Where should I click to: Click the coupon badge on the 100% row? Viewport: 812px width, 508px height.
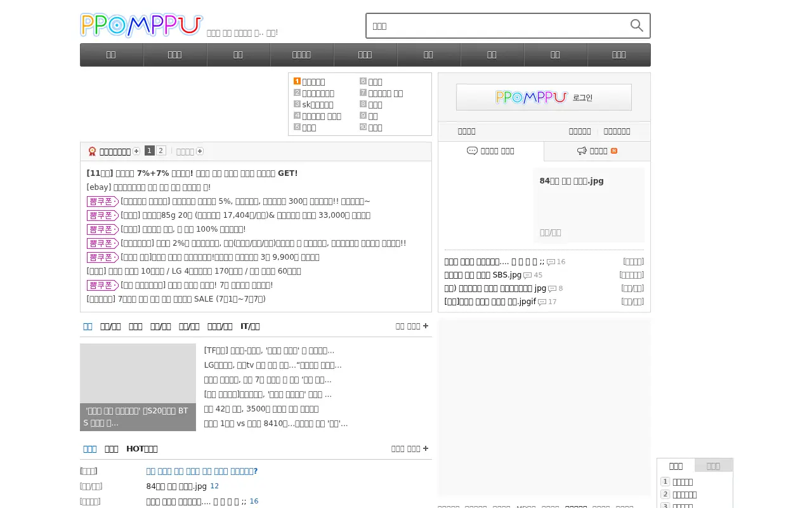click(x=103, y=229)
